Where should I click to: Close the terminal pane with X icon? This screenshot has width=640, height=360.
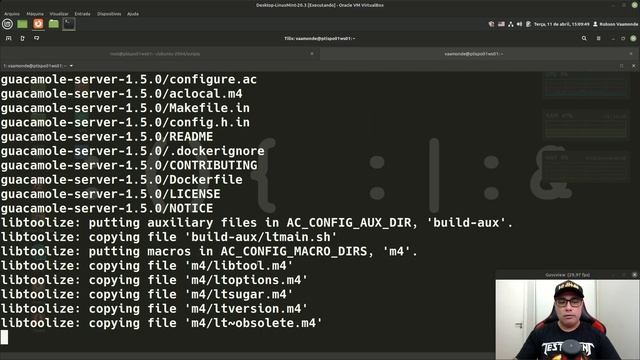pyautogui.click(x=633, y=66)
